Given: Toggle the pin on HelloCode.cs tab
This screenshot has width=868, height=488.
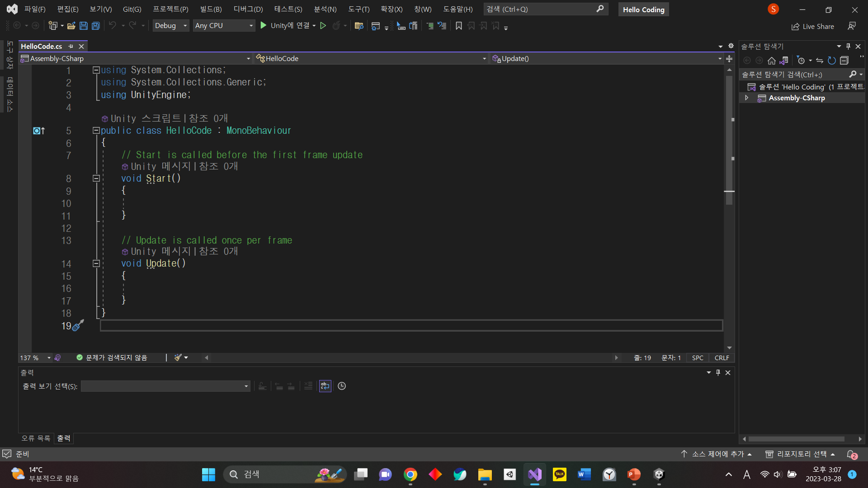Looking at the screenshot, I should [71, 46].
